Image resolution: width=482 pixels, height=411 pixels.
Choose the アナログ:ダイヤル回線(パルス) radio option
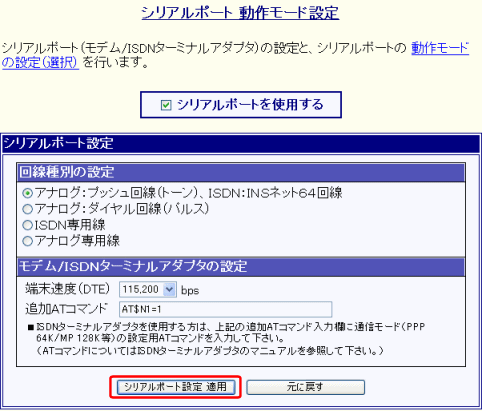pos(27,209)
